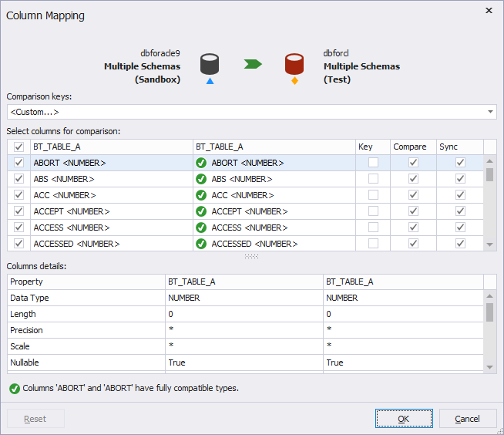This screenshot has width=504, height=435.
Task: Enable the Key checkbox for ACCEPT
Action: click(373, 211)
